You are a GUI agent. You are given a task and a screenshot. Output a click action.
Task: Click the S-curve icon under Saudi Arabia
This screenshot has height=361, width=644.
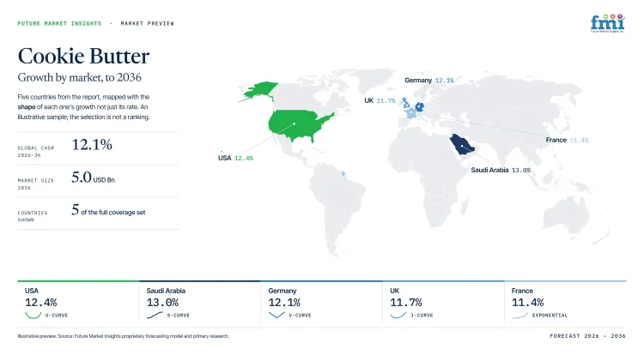155,315
